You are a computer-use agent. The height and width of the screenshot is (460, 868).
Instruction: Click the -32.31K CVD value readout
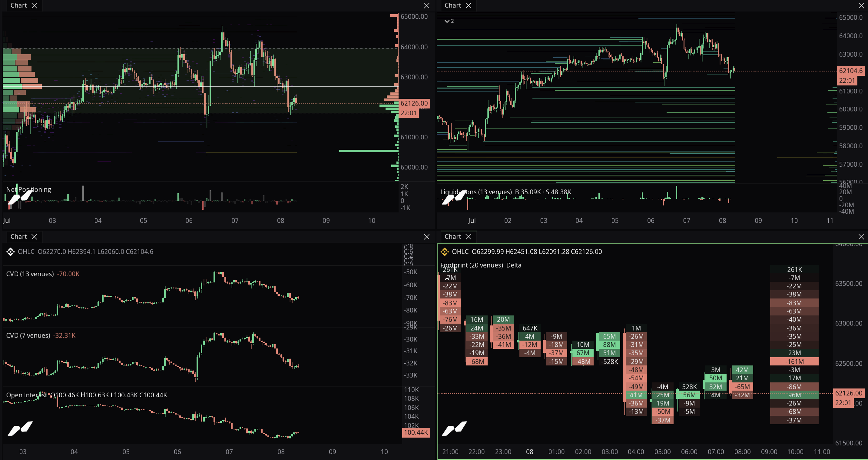point(65,335)
